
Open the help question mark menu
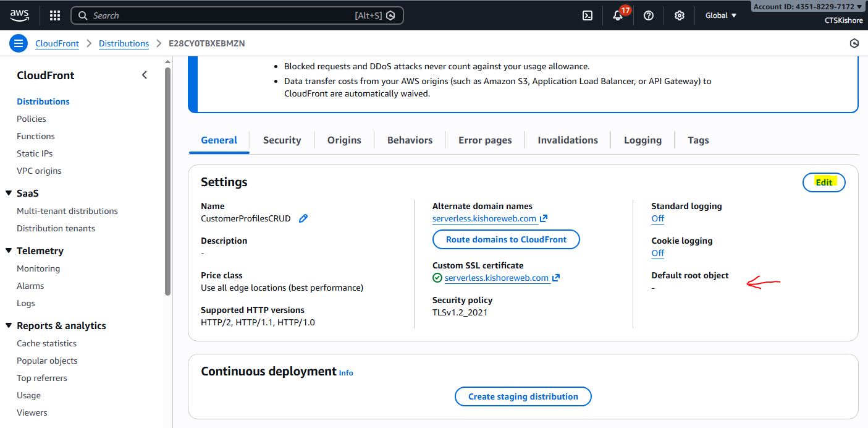click(649, 15)
